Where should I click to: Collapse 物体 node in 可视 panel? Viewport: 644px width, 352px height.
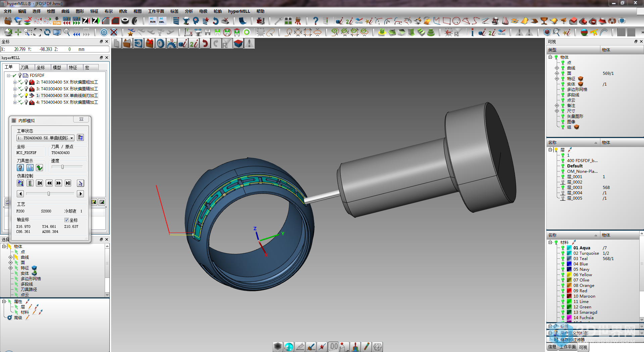click(550, 57)
